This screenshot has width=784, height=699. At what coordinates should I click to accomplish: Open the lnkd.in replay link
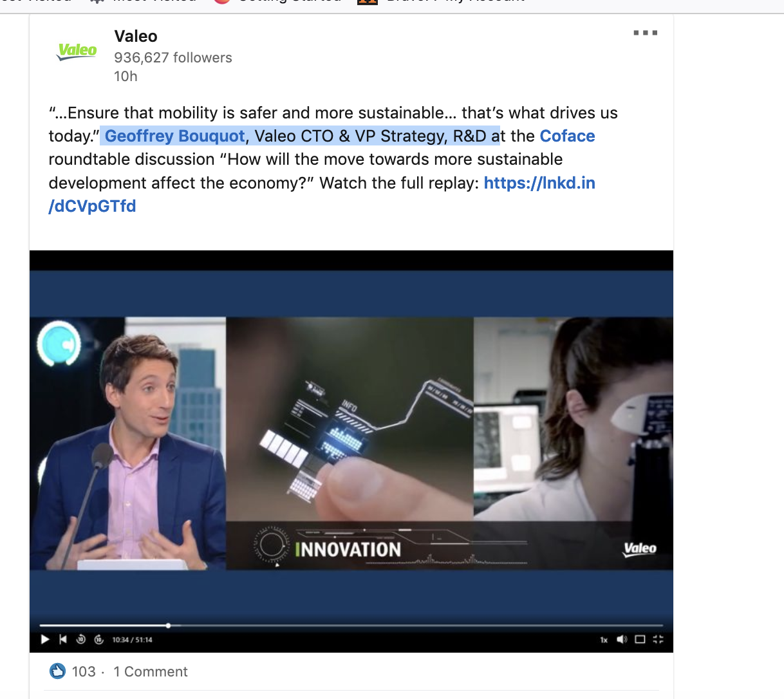[x=539, y=183]
